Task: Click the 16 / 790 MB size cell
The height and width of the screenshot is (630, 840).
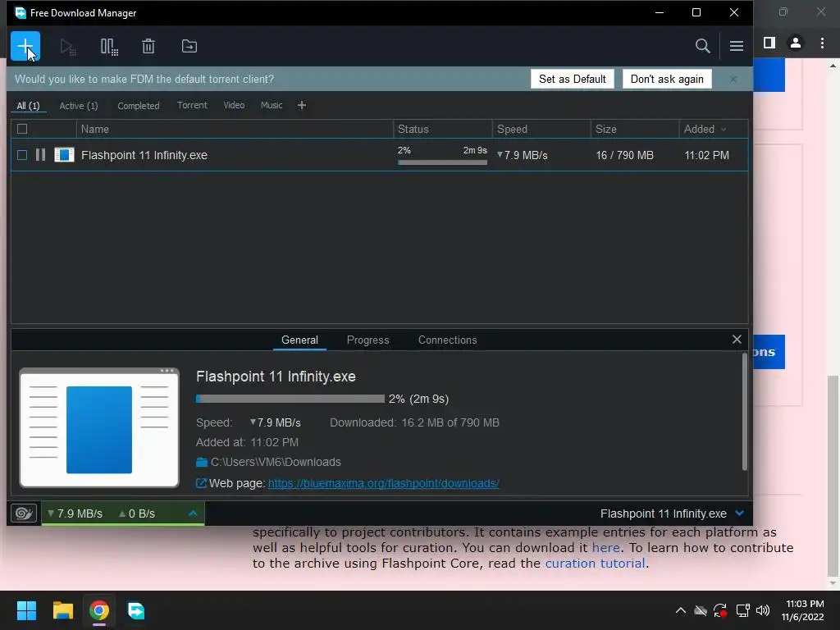Action: tap(624, 155)
